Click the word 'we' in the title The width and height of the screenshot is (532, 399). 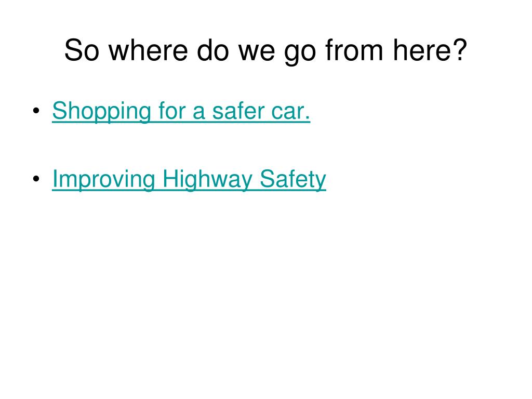257,54
